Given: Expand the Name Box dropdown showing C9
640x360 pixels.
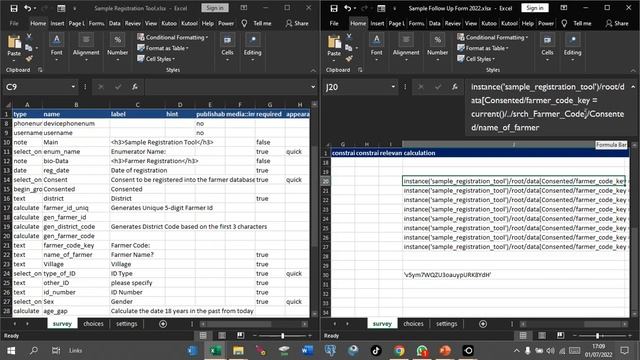Looking at the screenshot, I should click(73, 87).
